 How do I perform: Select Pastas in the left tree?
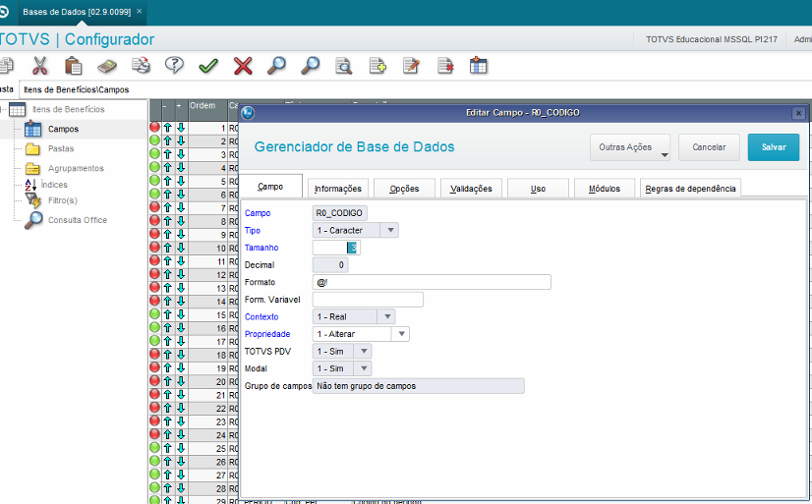pos(61,148)
